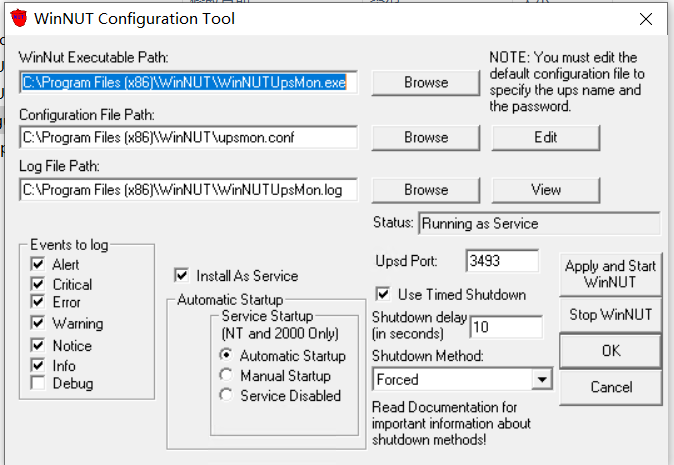Uncheck the Error event checkbox
The height and width of the screenshot is (465, 674).
[38, 302]
